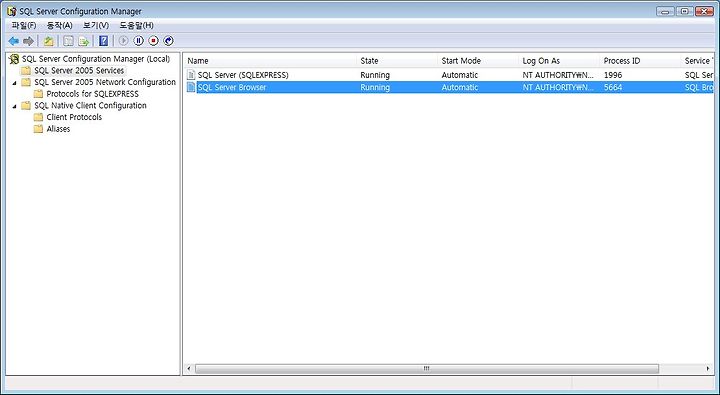Click the root Configuration Manager tree icon
The height and width of the screenshot is (395, 720).
pyautogui.click(x=14, y=59)
